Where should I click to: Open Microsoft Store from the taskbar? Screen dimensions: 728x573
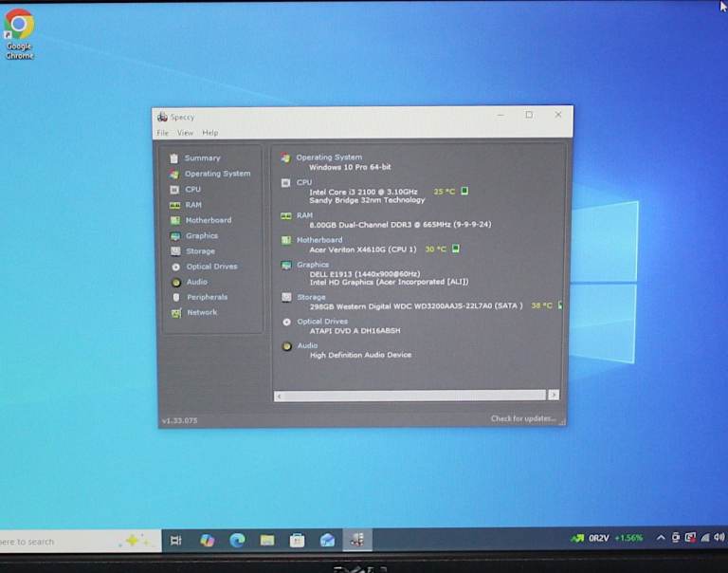click(x=297, y=541)
